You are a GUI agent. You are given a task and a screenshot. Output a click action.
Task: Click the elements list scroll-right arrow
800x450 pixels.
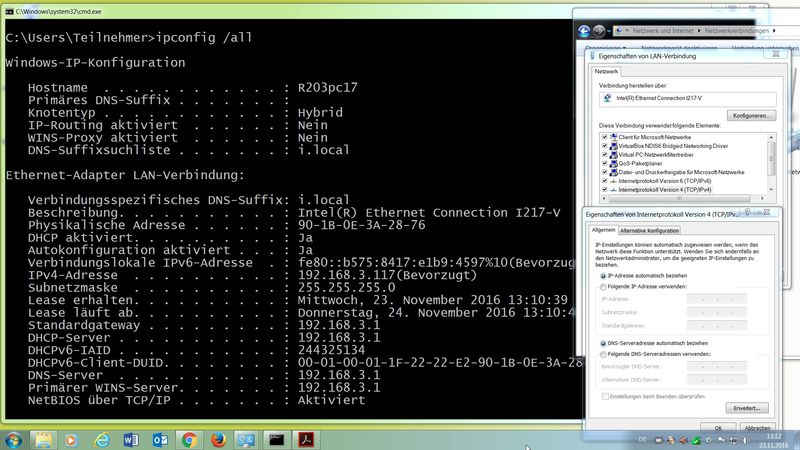point(762,198)
